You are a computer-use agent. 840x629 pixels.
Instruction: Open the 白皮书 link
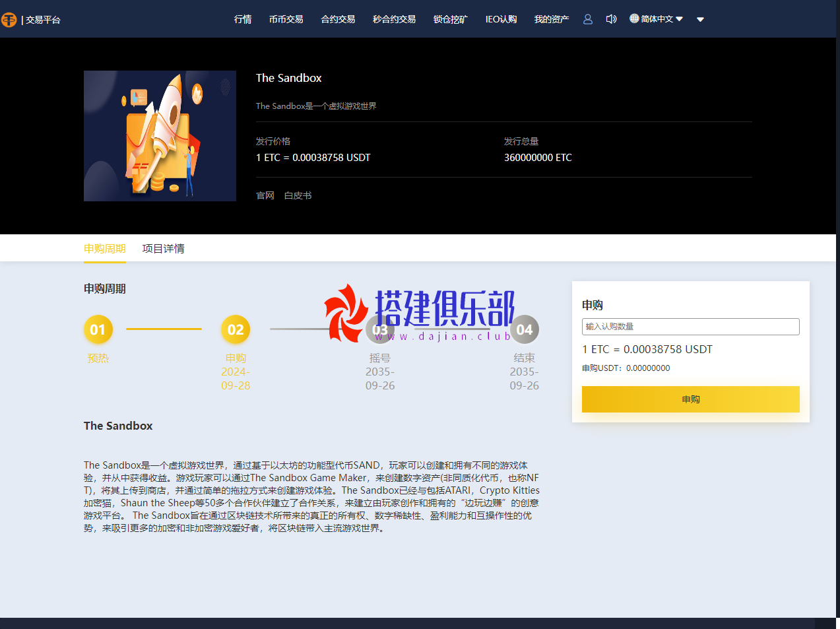click(298, 195)
